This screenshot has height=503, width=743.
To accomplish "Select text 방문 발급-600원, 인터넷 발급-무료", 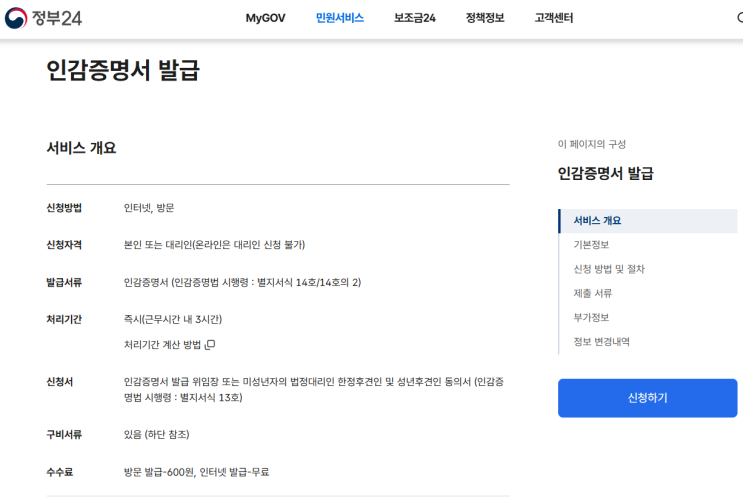I will (x=196, y=472).
